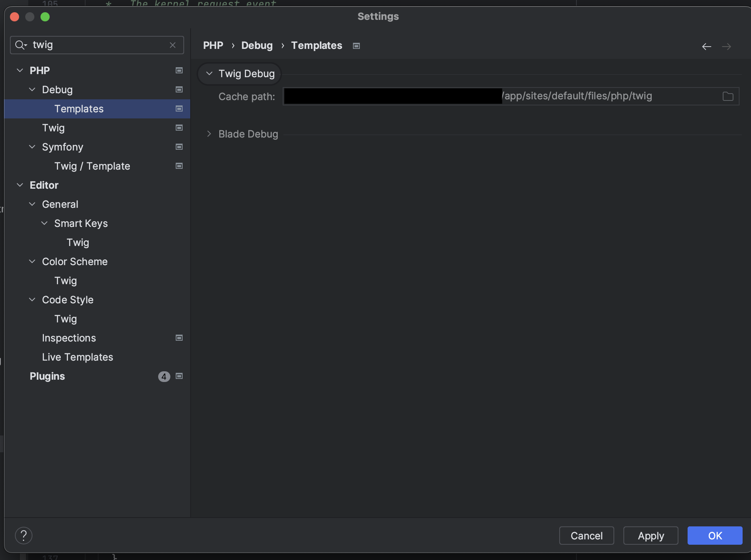Clear the twig search query with the X icon
The height and width of the screenshot is (560, 751).
click(x=173, y=45)
